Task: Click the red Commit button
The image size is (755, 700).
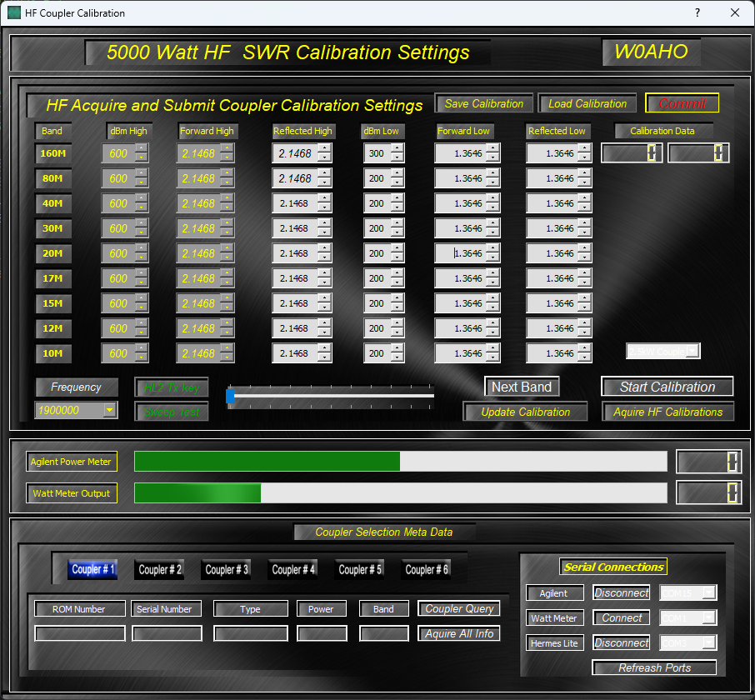Action: pos(682,103)
